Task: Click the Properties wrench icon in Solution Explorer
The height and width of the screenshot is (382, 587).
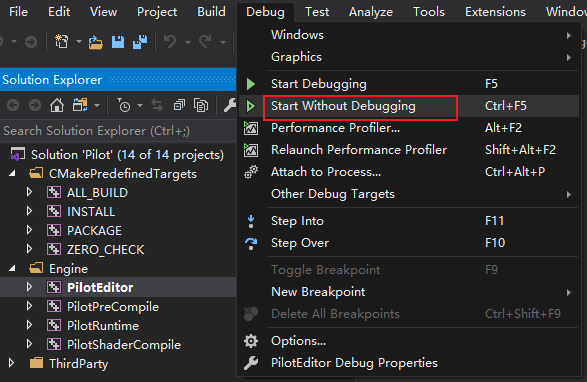Action: coord(229,105)
